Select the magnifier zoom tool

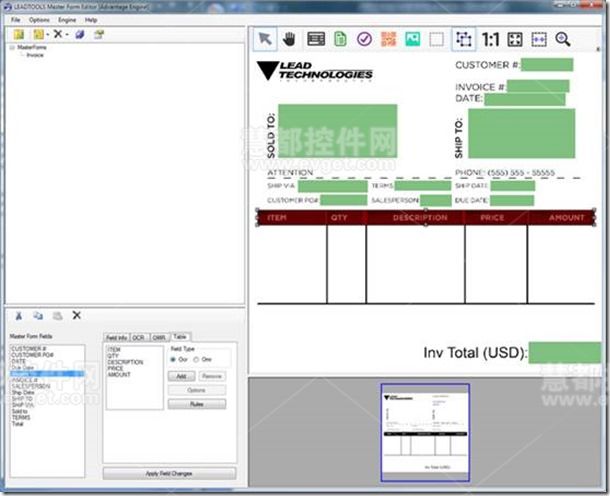[563, 39]
